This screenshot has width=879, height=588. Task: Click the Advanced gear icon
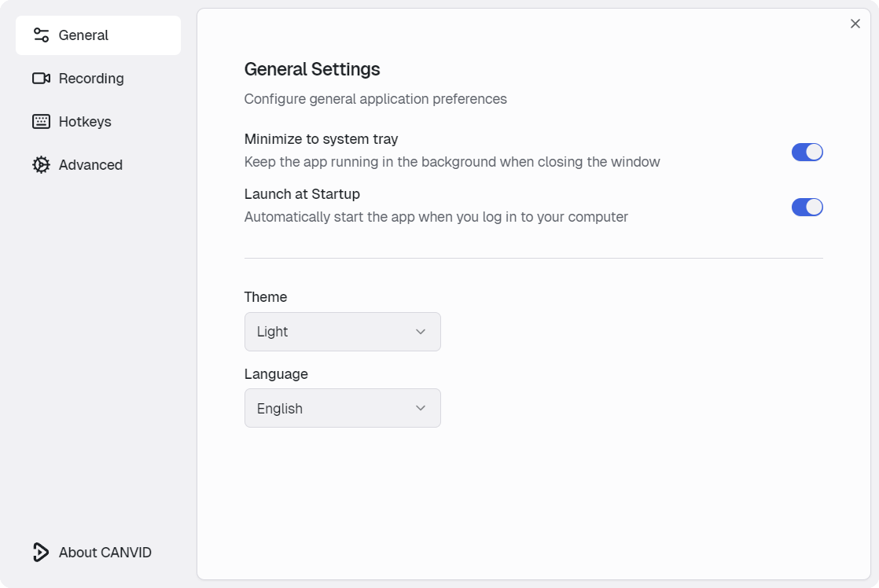(41, 165)
